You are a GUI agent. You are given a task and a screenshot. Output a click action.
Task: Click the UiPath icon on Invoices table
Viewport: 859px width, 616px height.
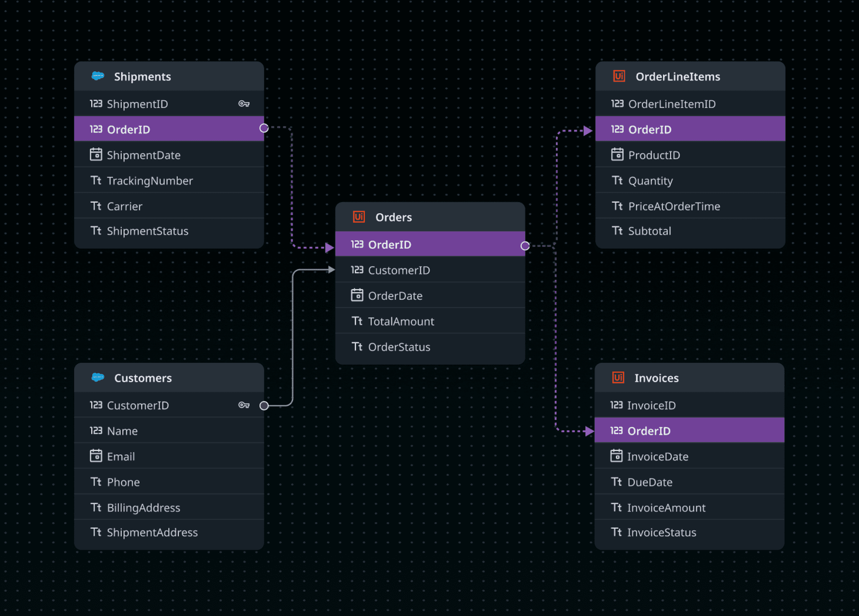tap(618, 377)
